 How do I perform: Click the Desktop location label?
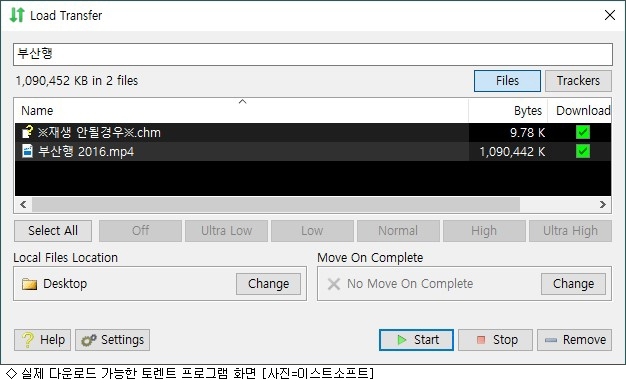click(65, 284)
